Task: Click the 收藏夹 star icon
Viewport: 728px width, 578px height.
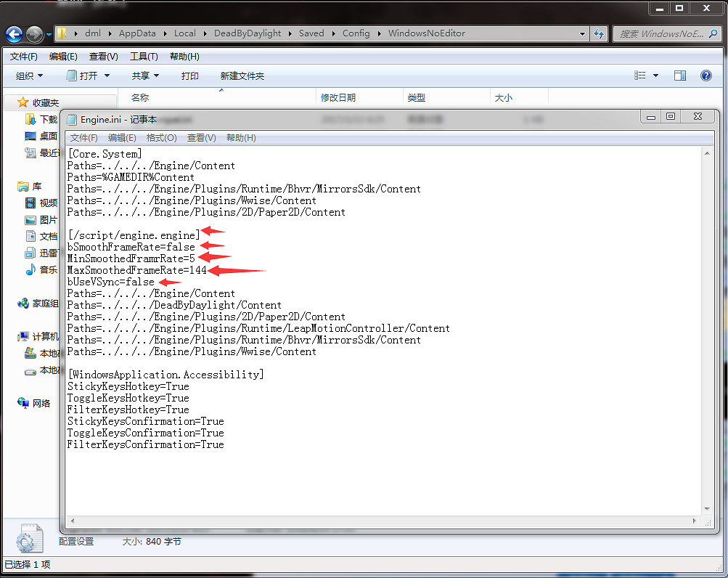Action: click(23, 102)
